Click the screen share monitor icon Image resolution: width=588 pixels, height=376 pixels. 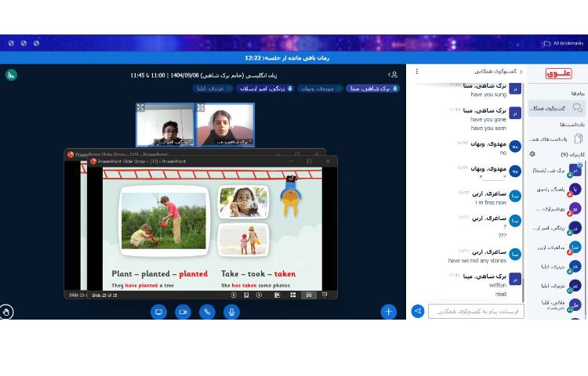[158, 312]
